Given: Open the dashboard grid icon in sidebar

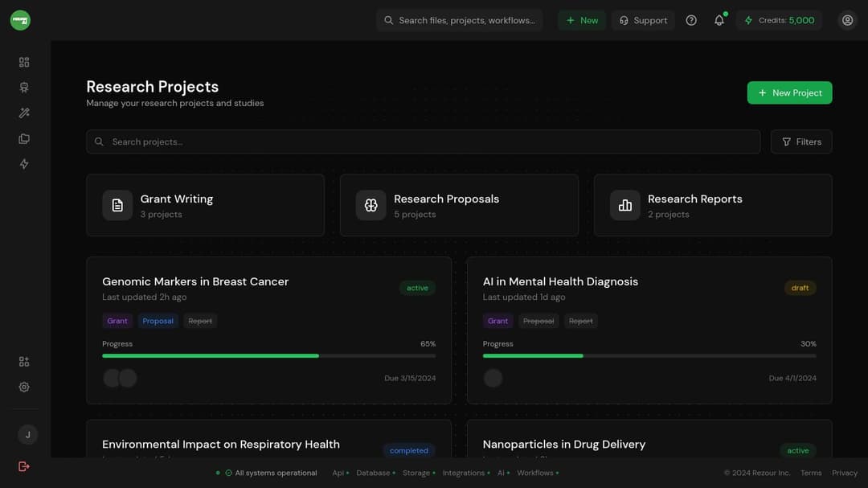Looking at the screenshot, I should 24,62.
